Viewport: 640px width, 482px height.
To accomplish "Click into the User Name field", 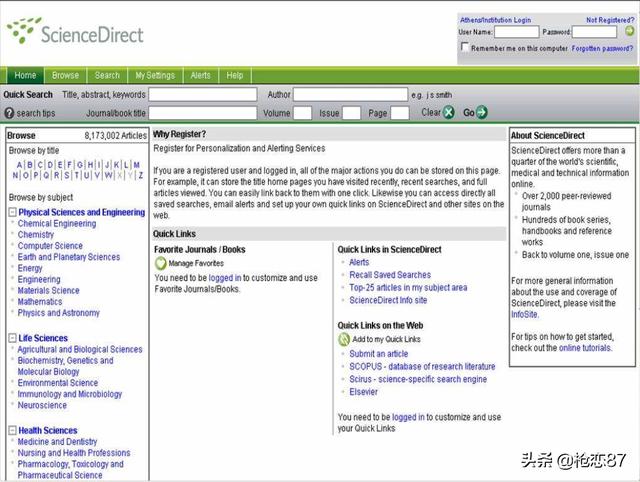I will pyautogui.click(x=516, y=32).
